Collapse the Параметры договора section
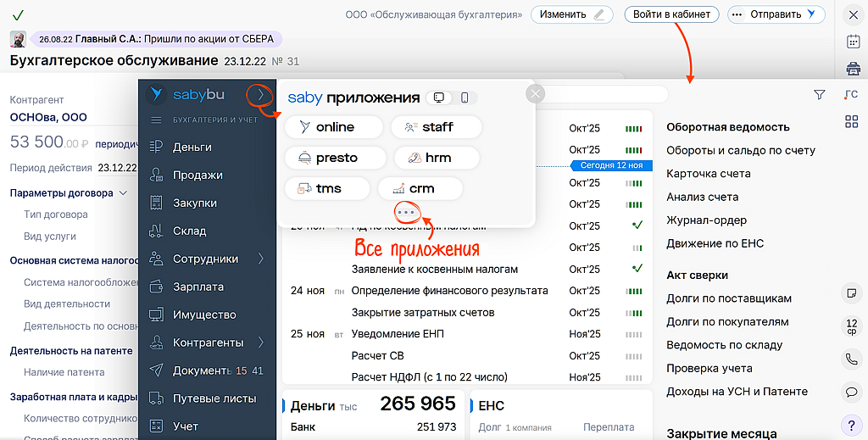868x440 pixels. coord(124,193)
